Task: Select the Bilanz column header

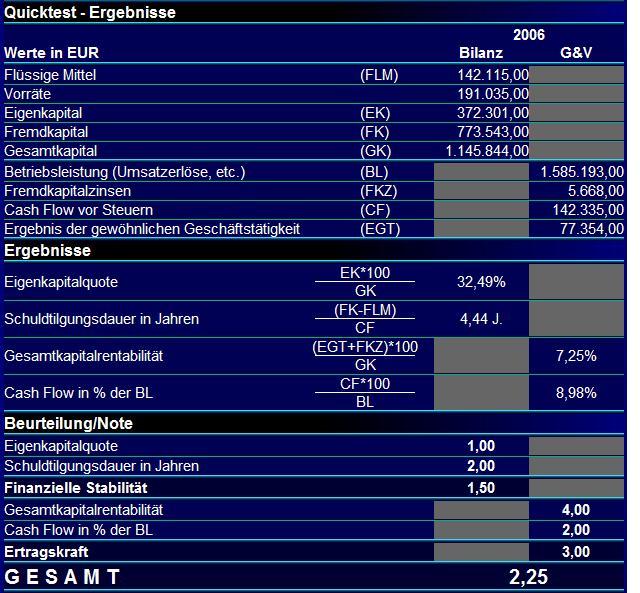Action: (x=481, y=53)
